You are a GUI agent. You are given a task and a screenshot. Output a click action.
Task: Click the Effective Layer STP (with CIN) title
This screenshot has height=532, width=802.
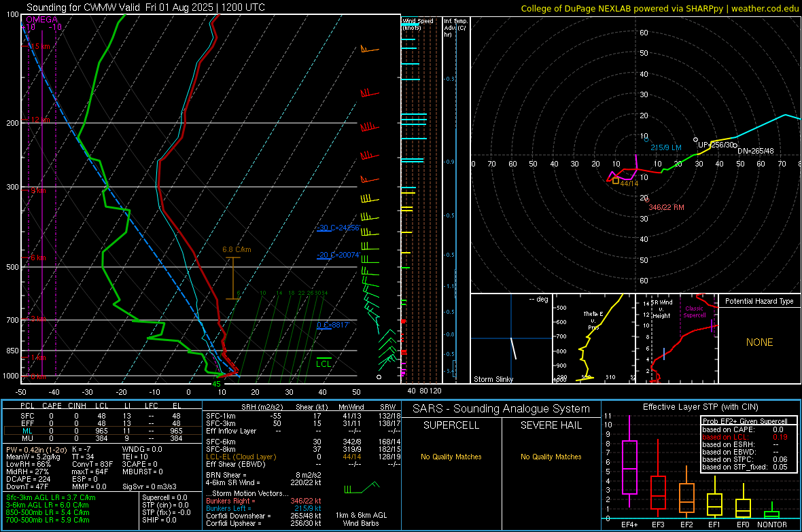(700, 407)
